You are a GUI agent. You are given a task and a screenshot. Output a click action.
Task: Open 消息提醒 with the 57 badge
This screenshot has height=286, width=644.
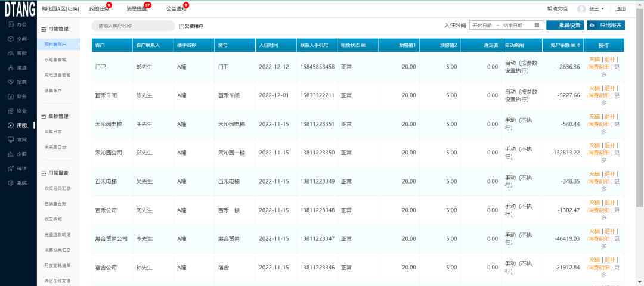(x=137, y=8)
